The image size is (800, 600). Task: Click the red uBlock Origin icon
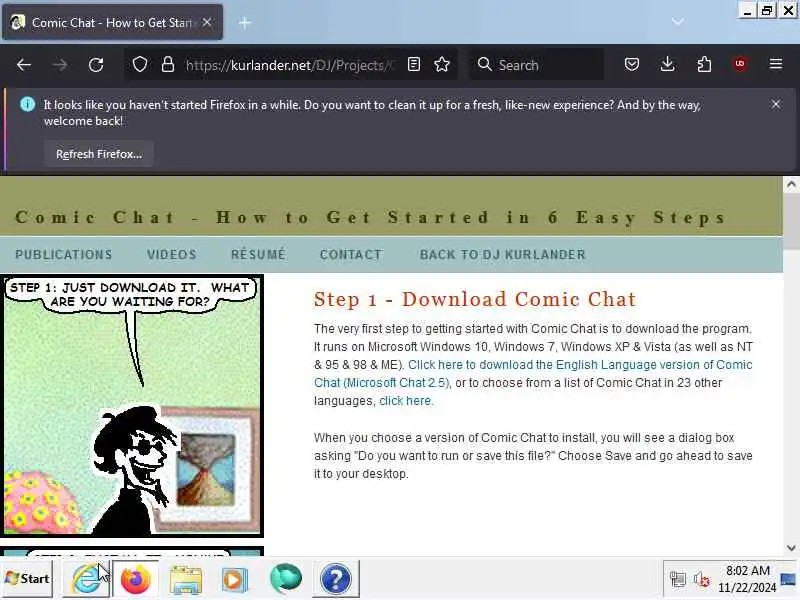pos(740,64)
